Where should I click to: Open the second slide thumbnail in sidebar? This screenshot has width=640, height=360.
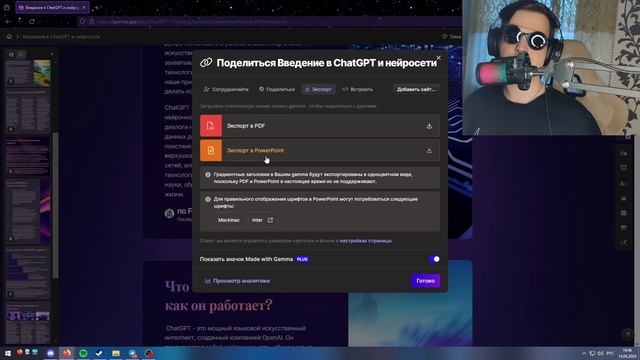pyautogui.click(x=28, y=111)
